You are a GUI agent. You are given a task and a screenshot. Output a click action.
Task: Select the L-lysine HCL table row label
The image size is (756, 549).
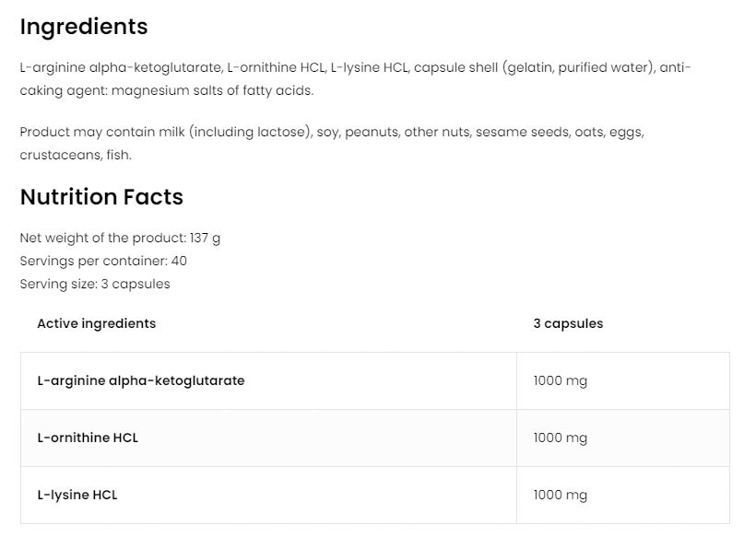77,495
